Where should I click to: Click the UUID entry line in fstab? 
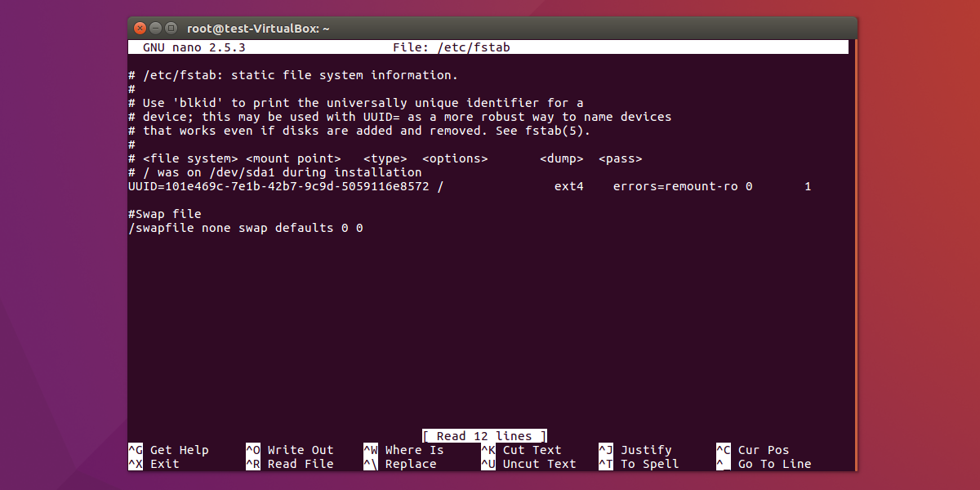[278, 186]
